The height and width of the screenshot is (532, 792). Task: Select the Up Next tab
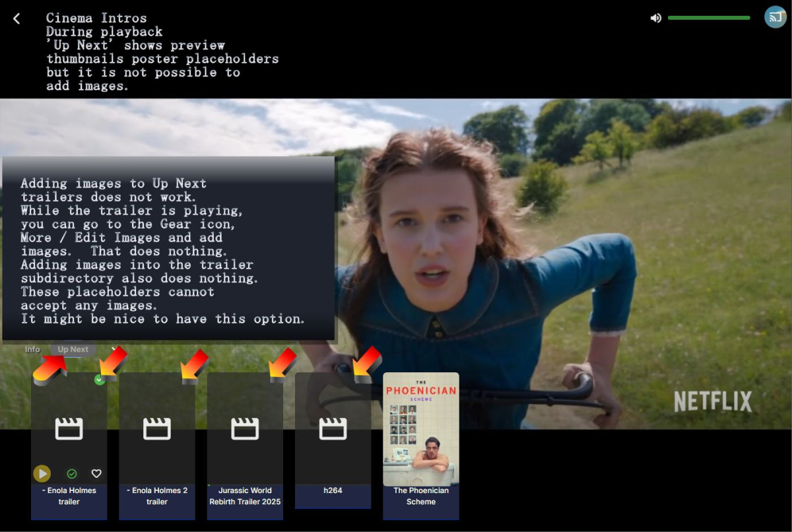(73, 349)
